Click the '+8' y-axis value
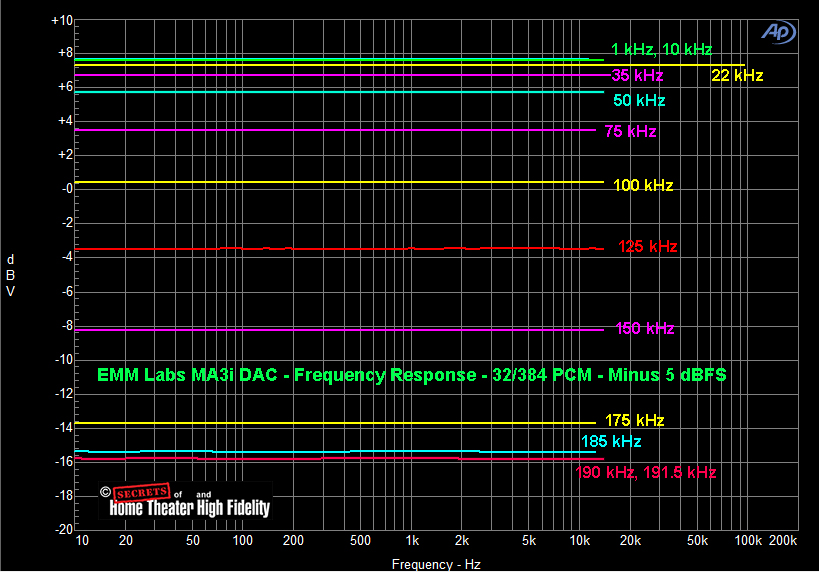The image size is (819, 572). pos(65,53)
